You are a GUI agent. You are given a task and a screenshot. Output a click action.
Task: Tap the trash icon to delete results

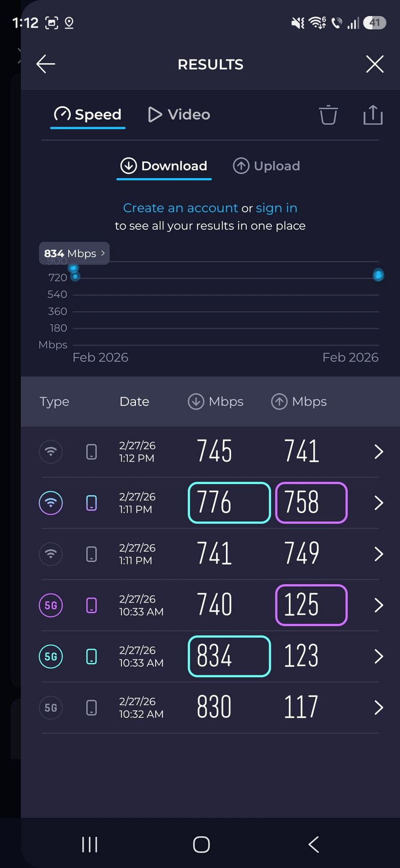[328, 115]
